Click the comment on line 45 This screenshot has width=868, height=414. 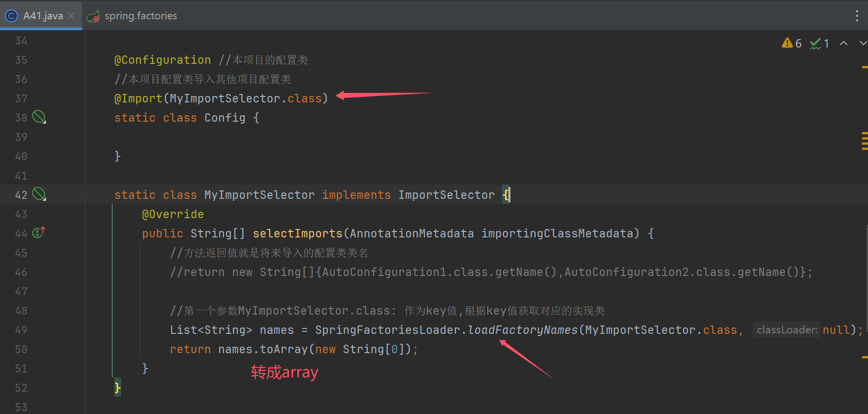tap(269, 253)
